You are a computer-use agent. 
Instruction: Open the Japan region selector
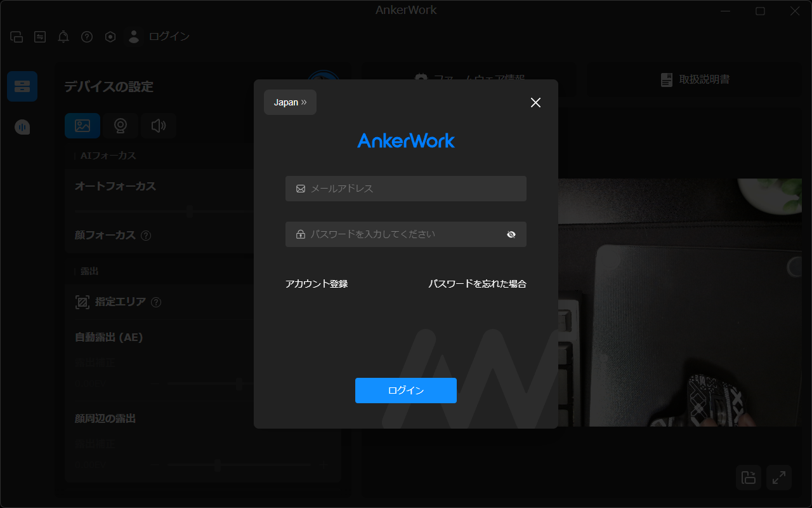pyautogui.click(x=290, y=102)
